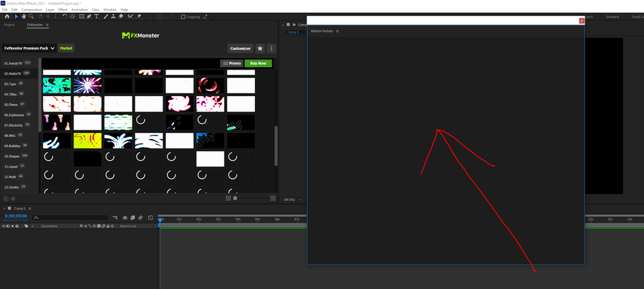Close the floating Motion Factory window

(581, 21)
